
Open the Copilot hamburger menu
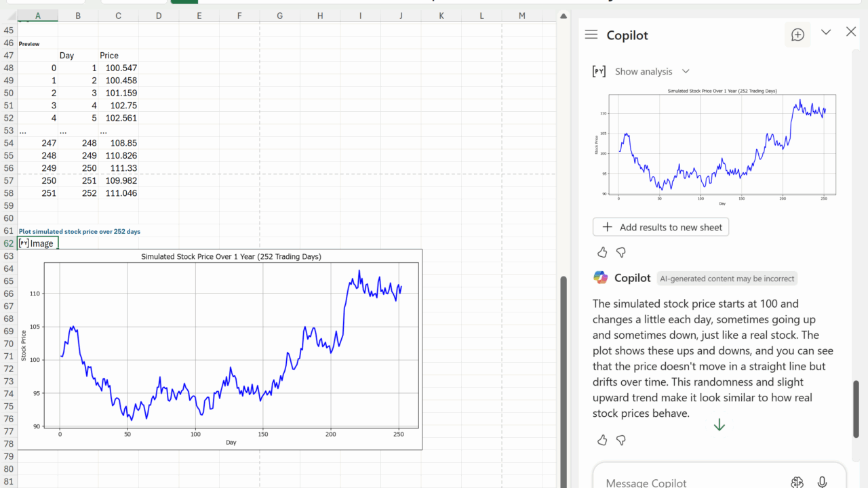pos(591,35)
